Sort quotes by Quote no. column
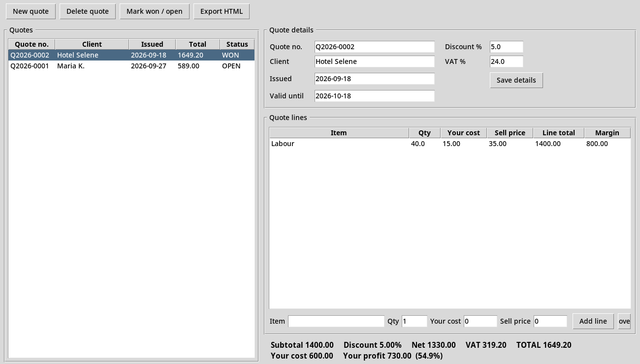 (x=32, y=44)
